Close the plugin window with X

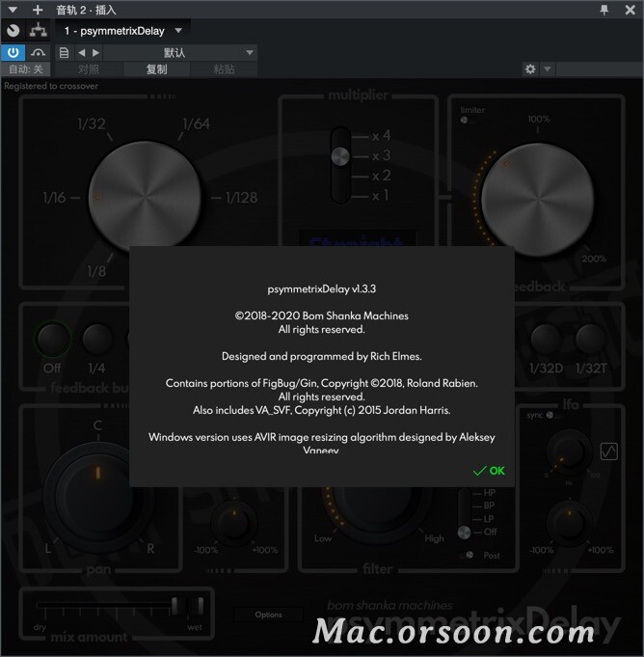[630, 10]
